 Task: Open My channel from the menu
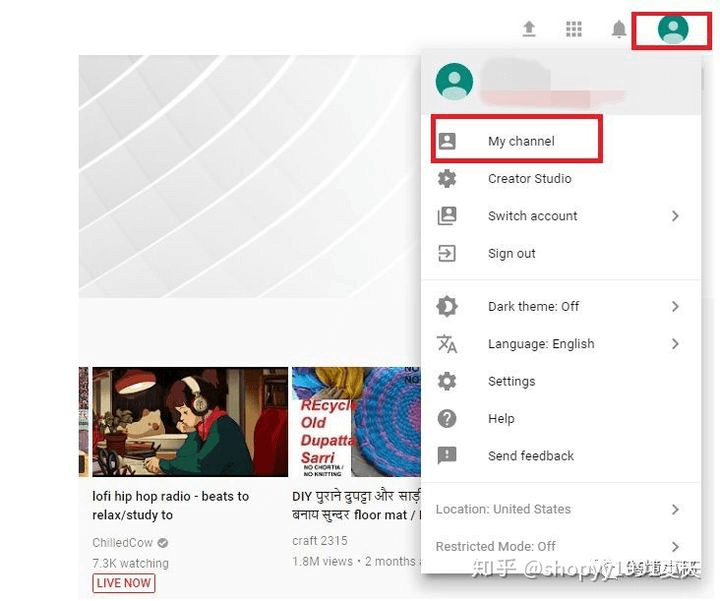point(520,141)
